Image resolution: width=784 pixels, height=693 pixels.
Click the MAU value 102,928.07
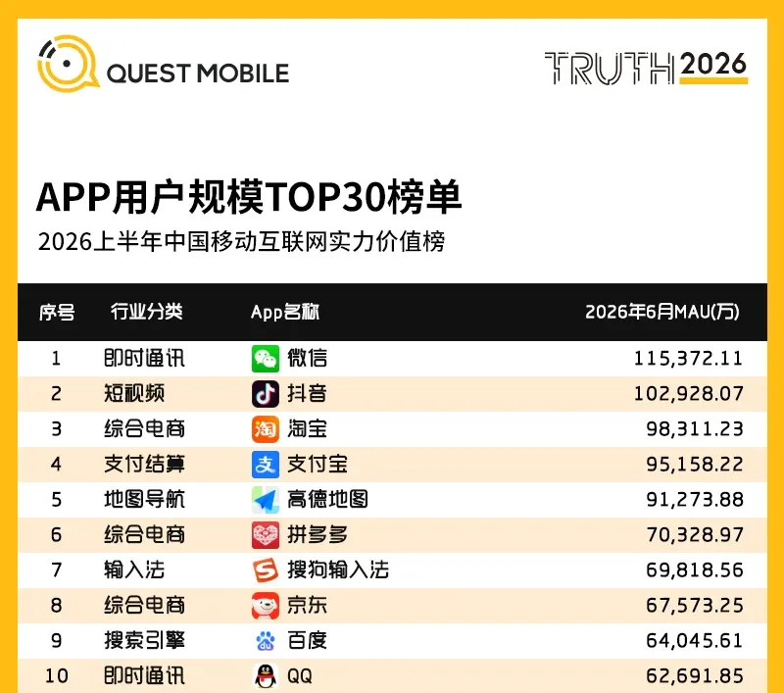point(689,393)
